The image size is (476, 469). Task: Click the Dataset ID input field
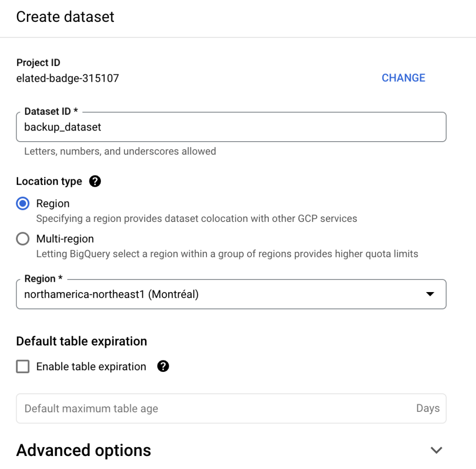point(231,127)
